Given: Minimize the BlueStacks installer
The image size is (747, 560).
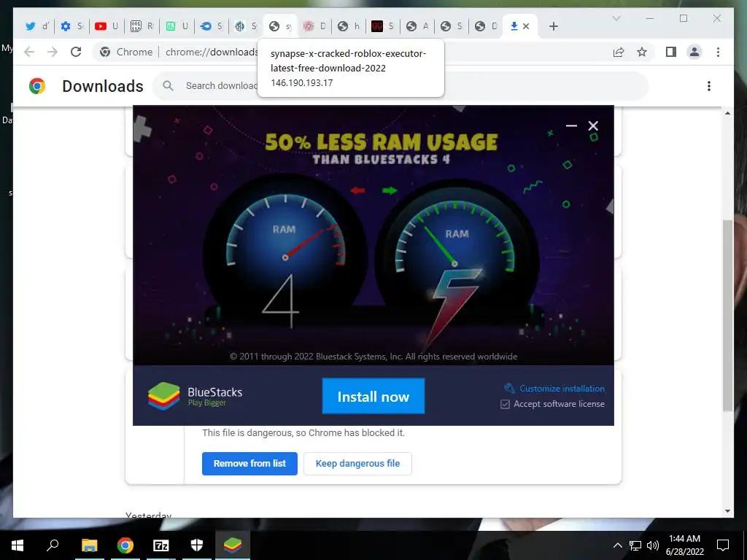Looking at the screenshot, I should coord(571,125).
